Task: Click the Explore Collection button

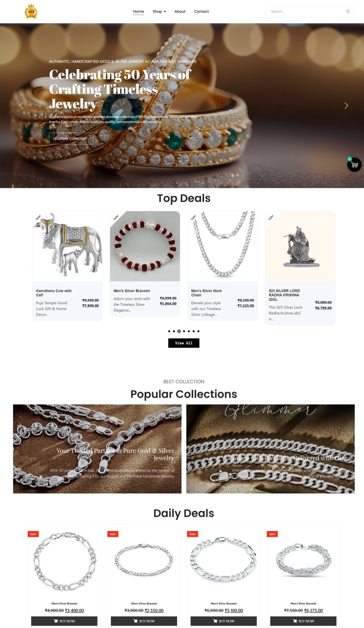Action: tap(71, 138)
